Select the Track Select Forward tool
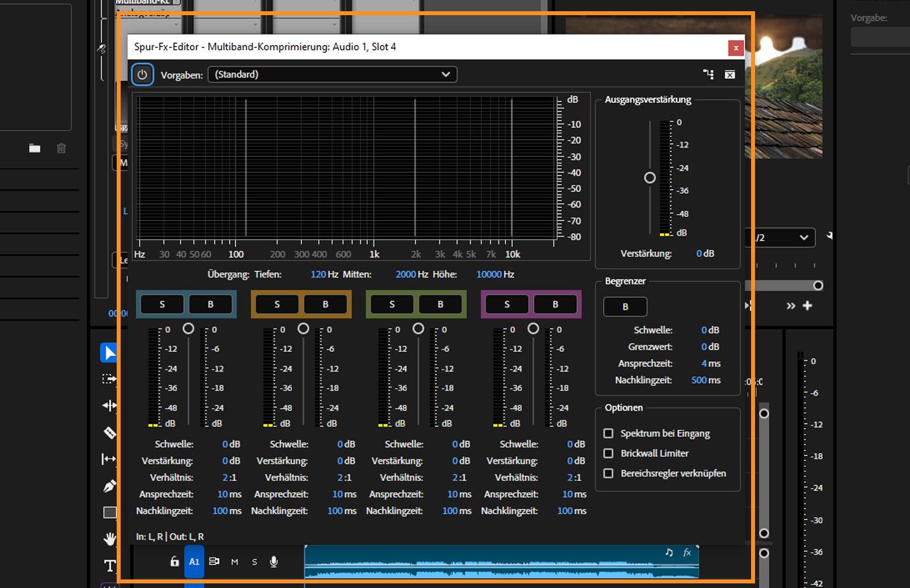910x588 pixels. click(109, 378)
